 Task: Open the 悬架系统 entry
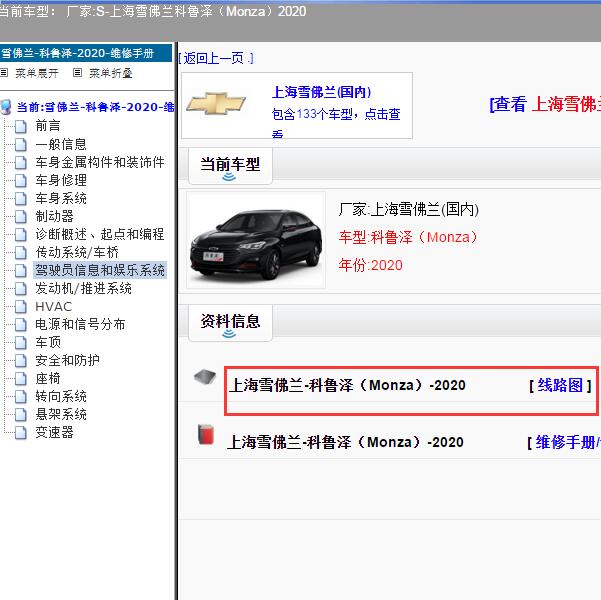61,414
